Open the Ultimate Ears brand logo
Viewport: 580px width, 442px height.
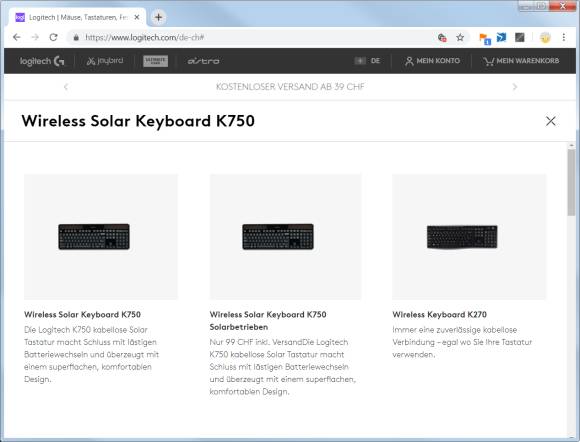click(155, 61)
